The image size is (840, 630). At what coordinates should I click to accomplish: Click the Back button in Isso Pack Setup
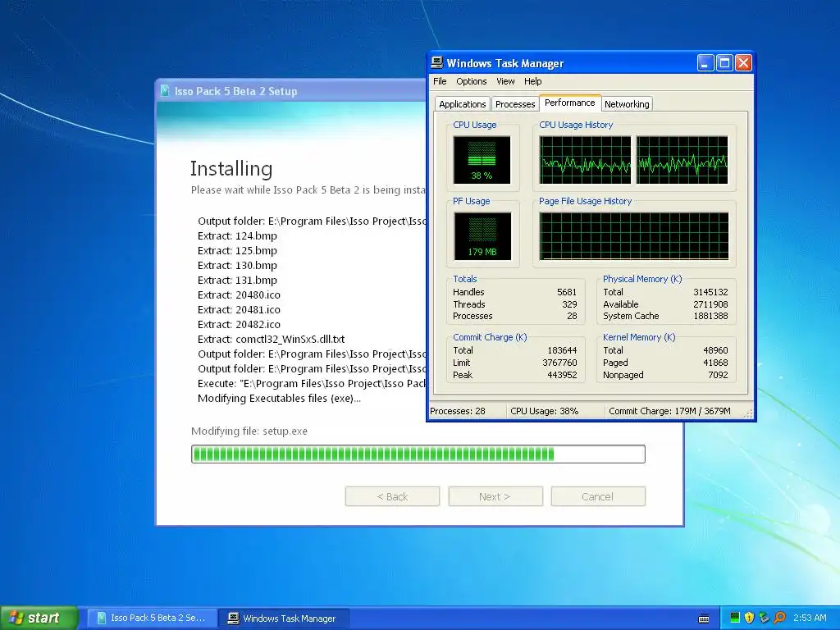pos(392,496)
